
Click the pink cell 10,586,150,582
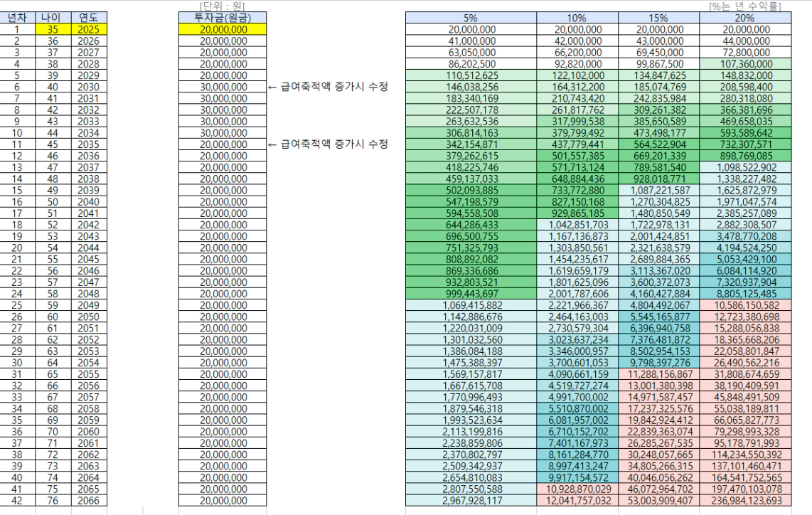click(745, 306)
